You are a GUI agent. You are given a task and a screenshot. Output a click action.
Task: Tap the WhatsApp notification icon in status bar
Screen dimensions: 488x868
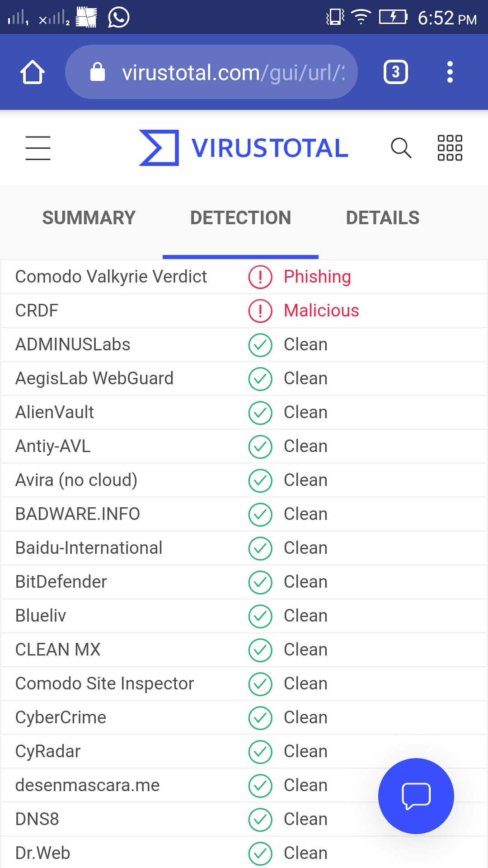[x=119, y=18]
